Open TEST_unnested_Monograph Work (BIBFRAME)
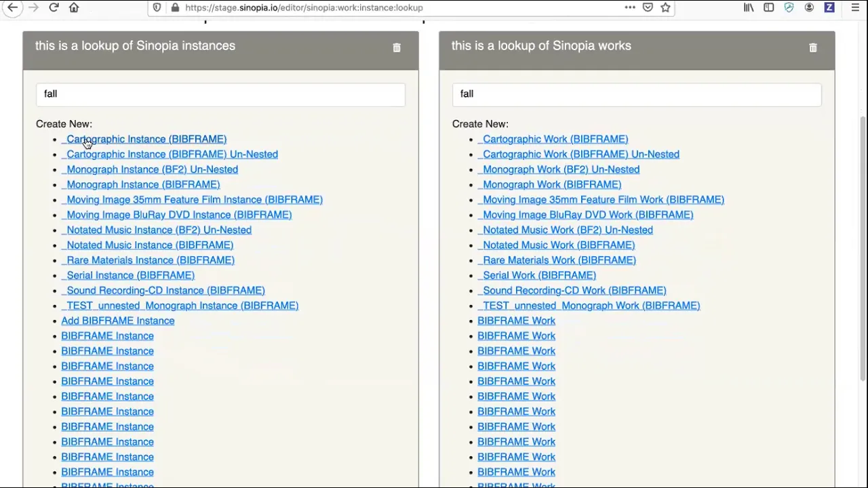The height and width of the screenshot is (488, 868). click(x=589, y=306)
